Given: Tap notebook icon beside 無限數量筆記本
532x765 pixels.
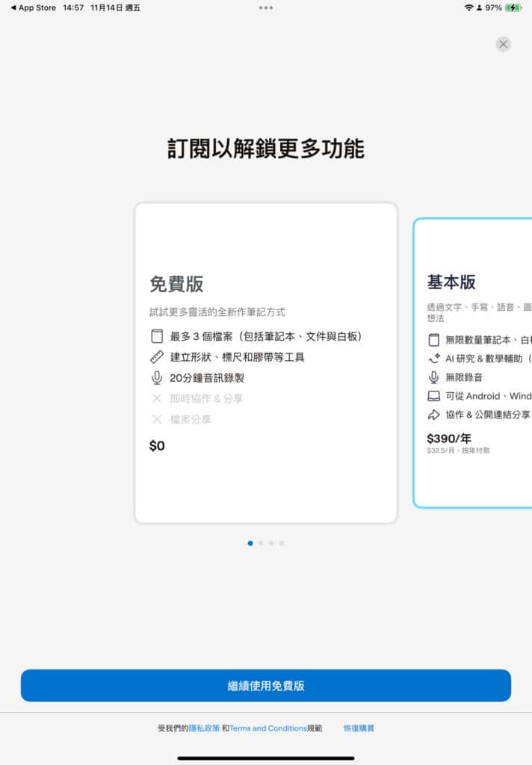Looking at the screenshot, I should pyautogui.click(x=433, y=340).
